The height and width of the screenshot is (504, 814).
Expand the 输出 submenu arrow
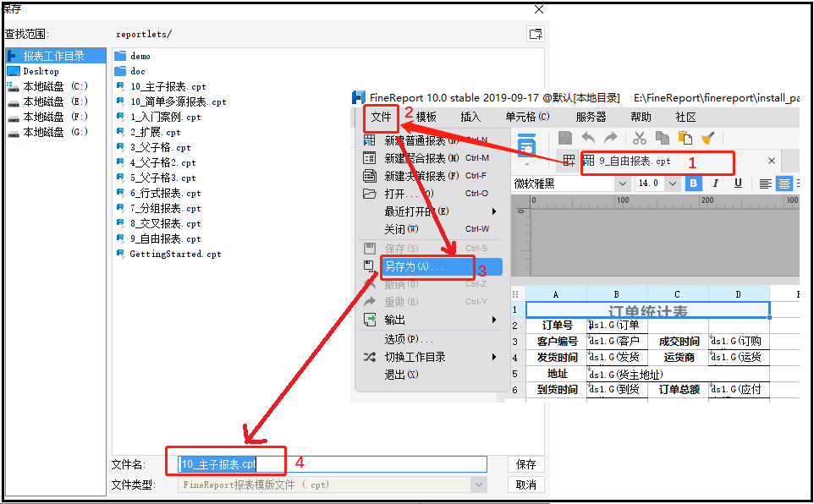(494, 320)
